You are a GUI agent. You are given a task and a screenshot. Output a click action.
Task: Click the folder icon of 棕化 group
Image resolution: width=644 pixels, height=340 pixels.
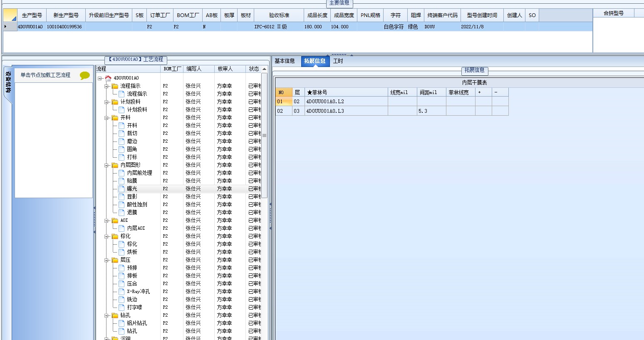[x=115, y=236]
